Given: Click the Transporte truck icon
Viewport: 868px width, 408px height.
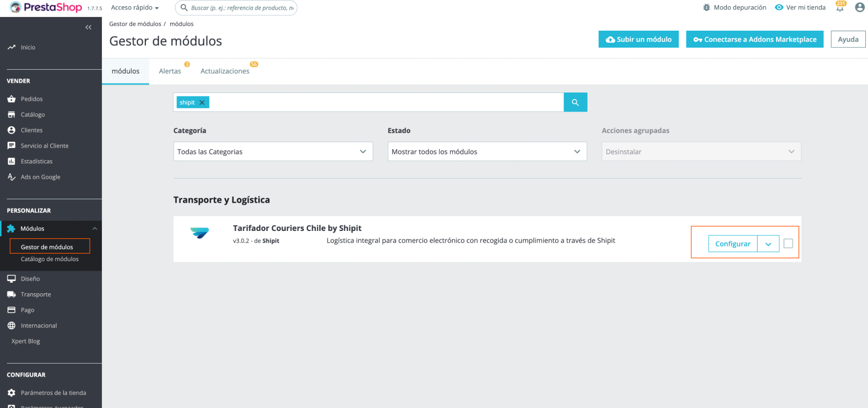Looking at the screenshot, I should click(x=12, y=294).
